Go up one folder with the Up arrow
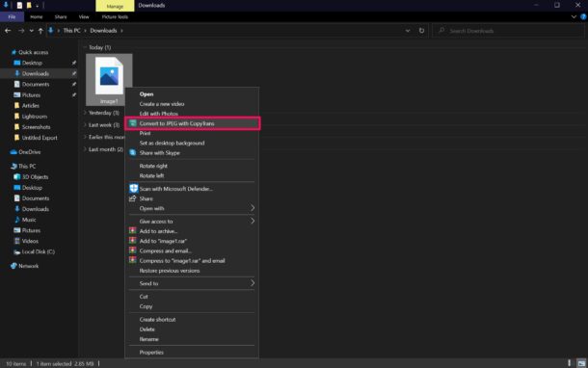 [x=40, y=31]
